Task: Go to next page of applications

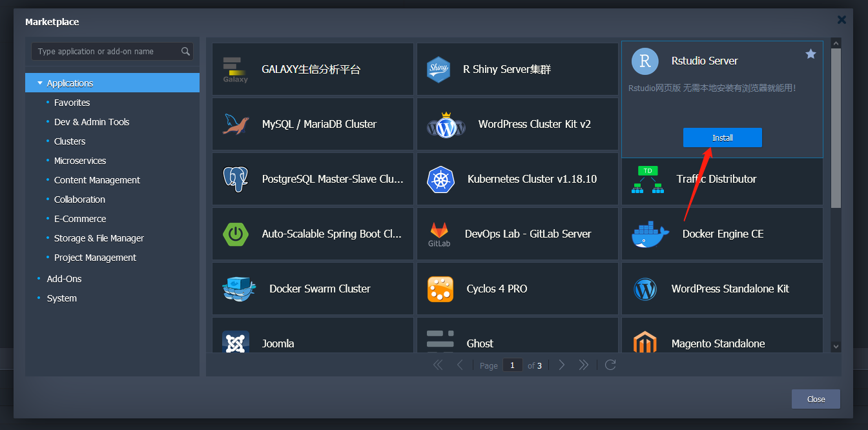Action: [x=561, y=365]
